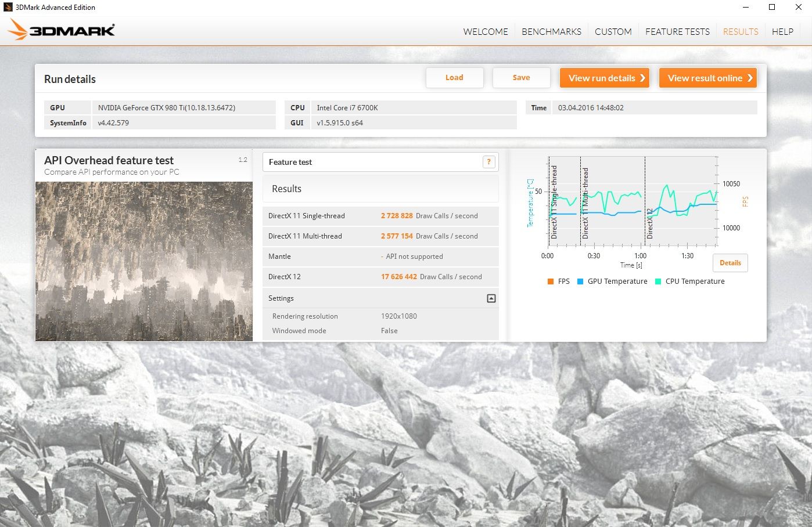Click View result online

707,77
